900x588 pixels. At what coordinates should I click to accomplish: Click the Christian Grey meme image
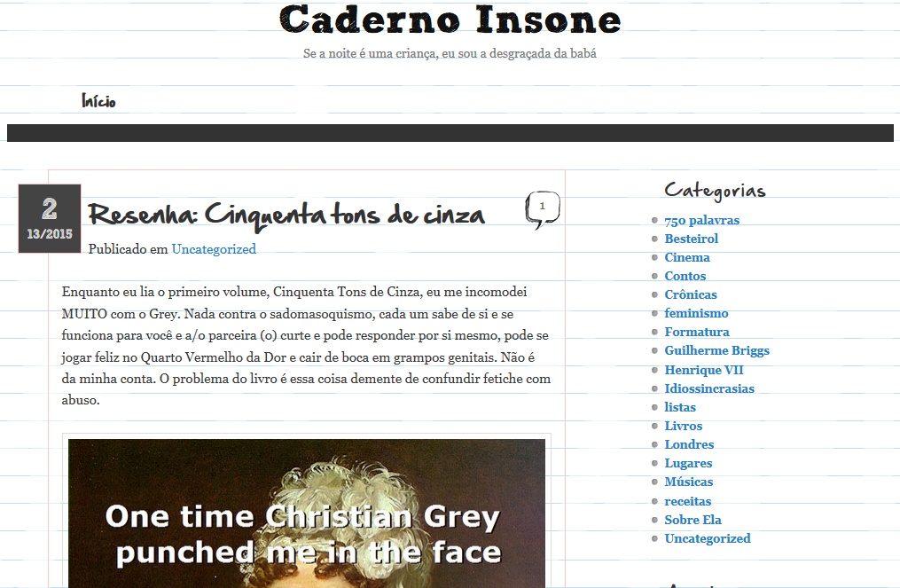pos(307,514)
